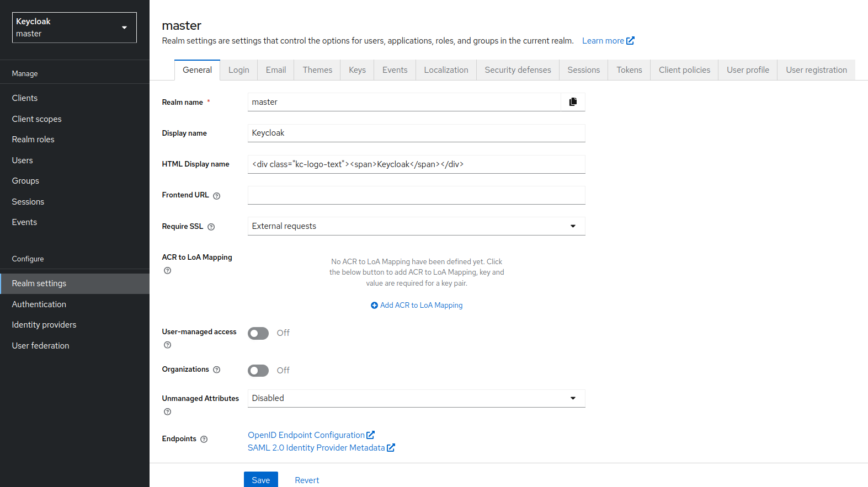Open the Keycloak master realm selector
Screen dimensions: 868x487
click(74, 28)
